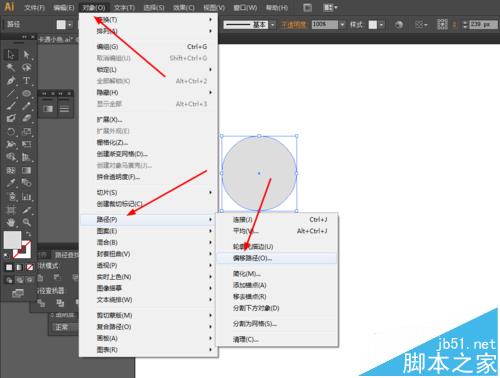Choose 编组(G) in the object menu
The width and height of the screenshot is (500, 378).
148,47
